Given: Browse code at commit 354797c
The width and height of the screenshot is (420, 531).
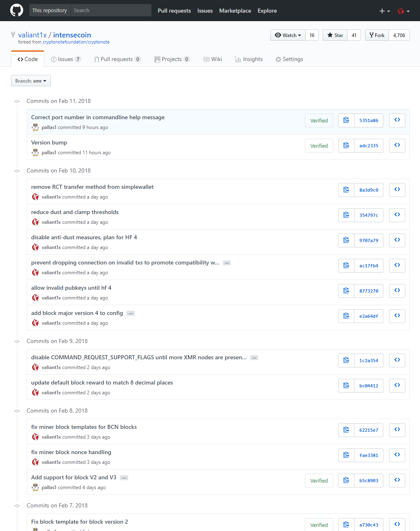Looking at the screenshot, I should tap(397, 215).
